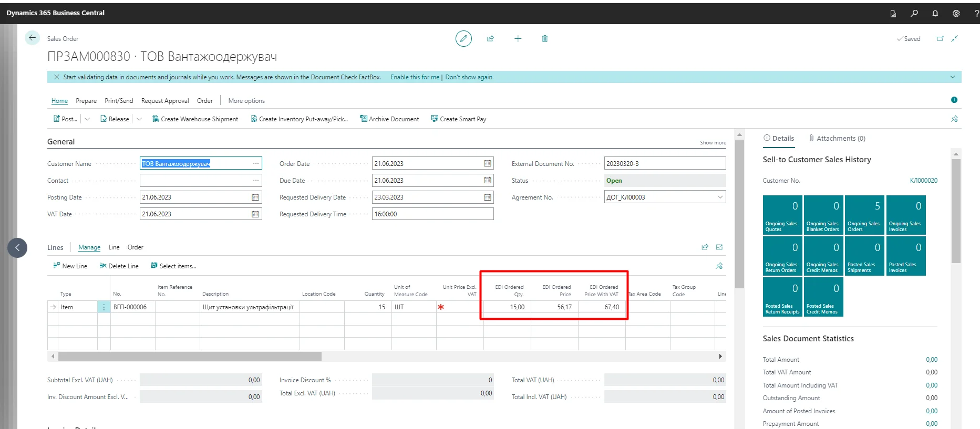Click the pencil edit icon
980x429 pixels.
[x=463, y=39]
